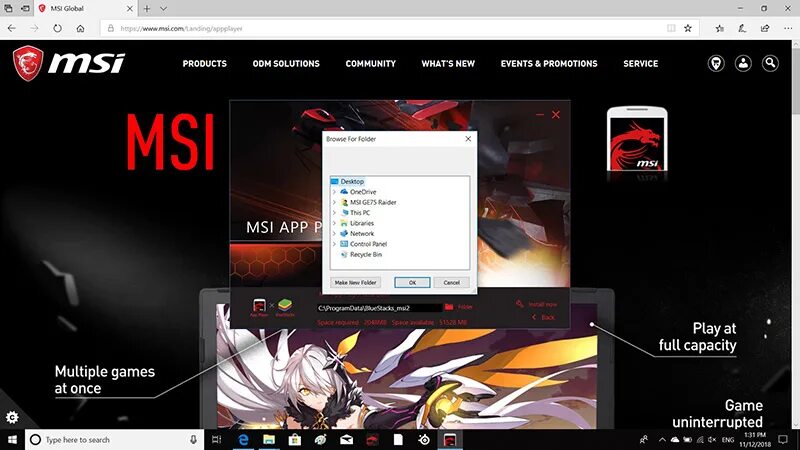Click the add notes pen icon
800x450 pixels.
(742, 29)
